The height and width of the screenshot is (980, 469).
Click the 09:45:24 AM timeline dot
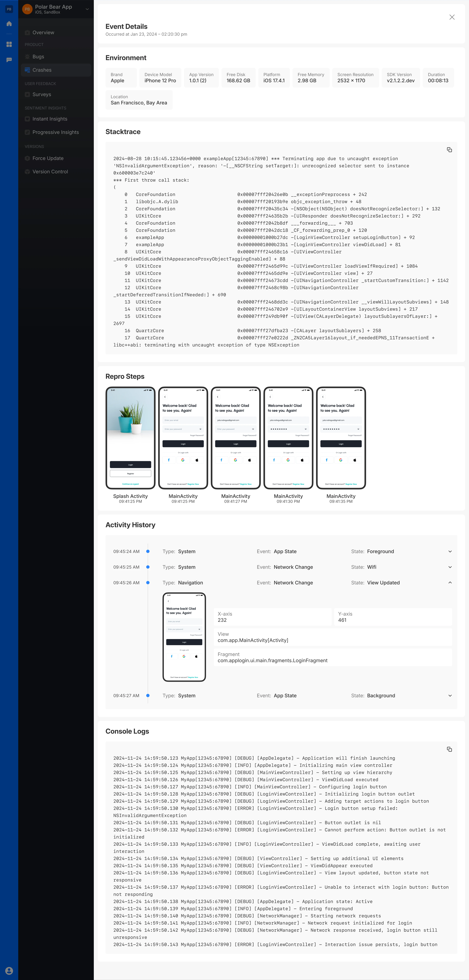pos(148,551)
